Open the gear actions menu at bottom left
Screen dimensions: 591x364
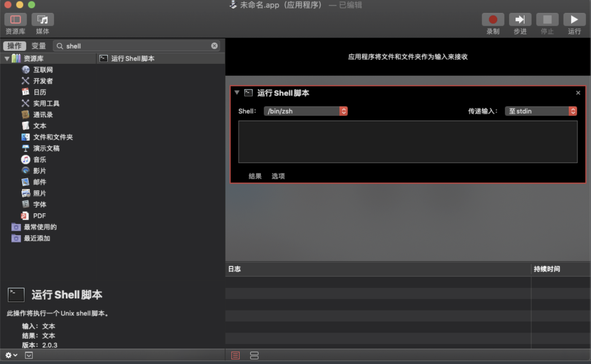click(11, 355)
